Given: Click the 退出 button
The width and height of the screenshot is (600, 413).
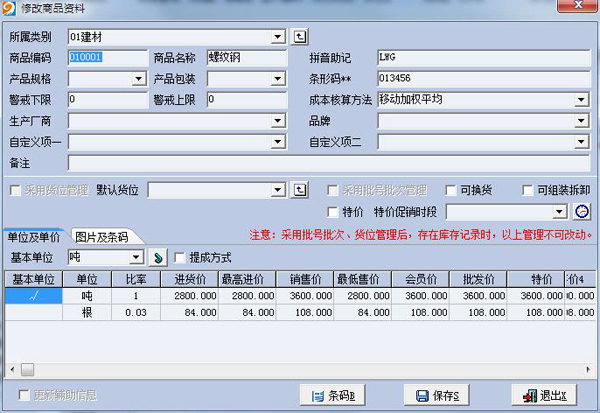Looking at the screenshot, I should 544,396.
